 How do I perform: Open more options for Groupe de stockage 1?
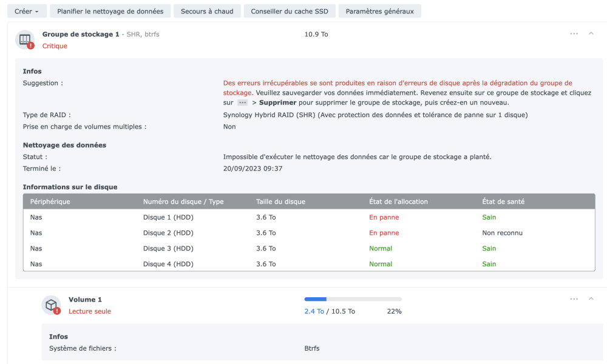click(x=574, y=34)
